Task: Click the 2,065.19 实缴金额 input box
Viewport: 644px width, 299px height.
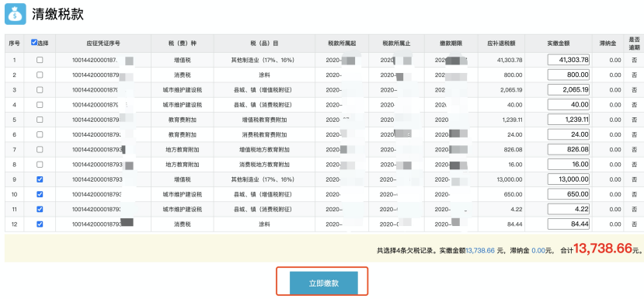Action: [569, 89]
